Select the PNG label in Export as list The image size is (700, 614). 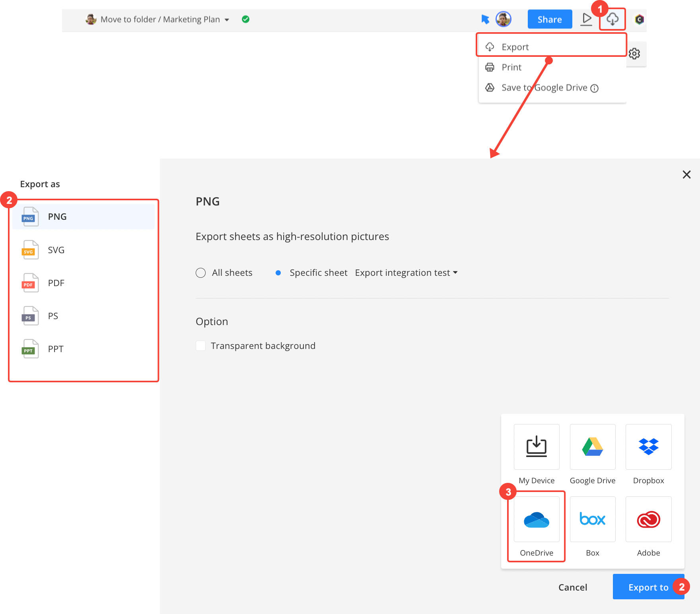[x=57, y=217]
